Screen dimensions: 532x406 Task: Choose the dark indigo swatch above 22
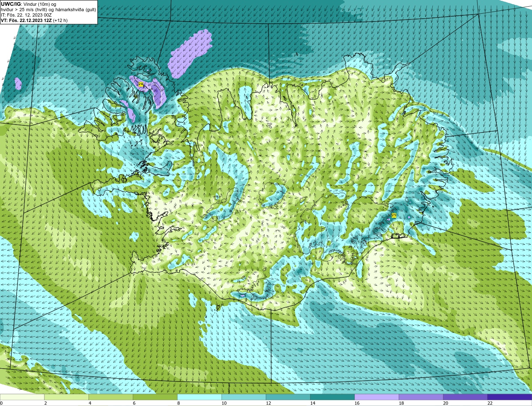pyautogui.click(x=510, y=397)
